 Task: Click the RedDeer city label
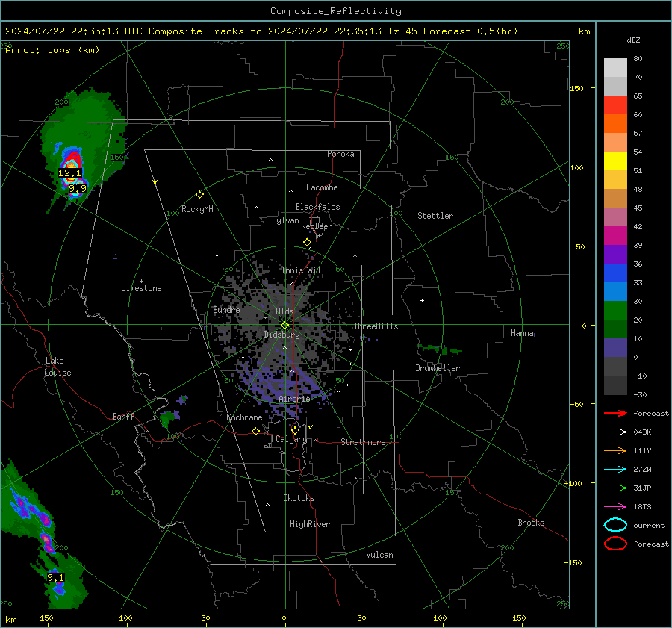[x=317, y=226]
